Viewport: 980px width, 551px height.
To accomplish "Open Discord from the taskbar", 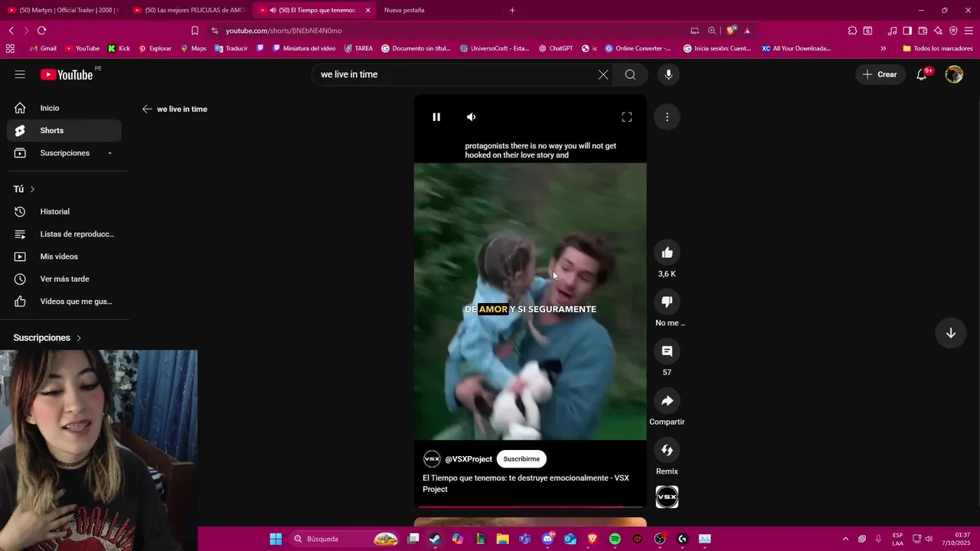I will (x=547, y=539).
